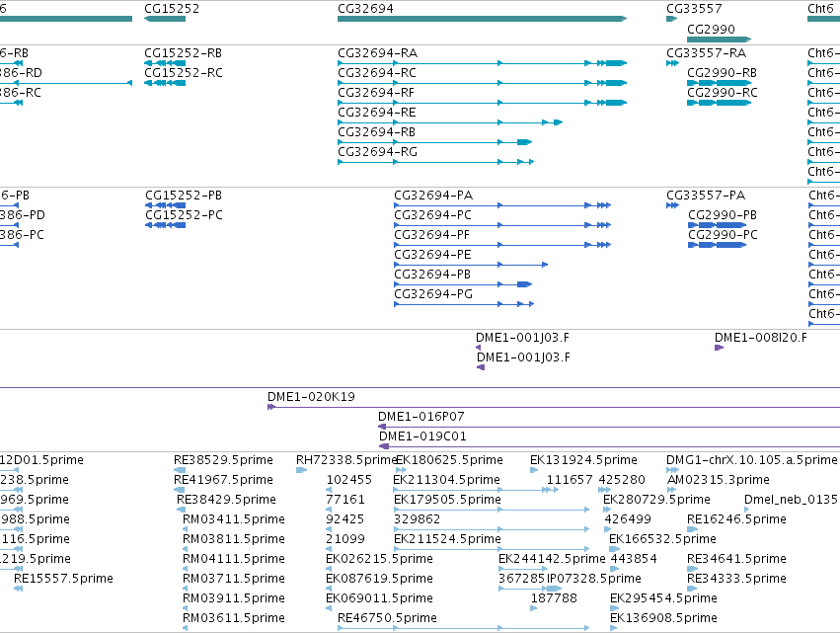
Task: Click transcript CG2990-RC
Action: [x=723, y=93]
